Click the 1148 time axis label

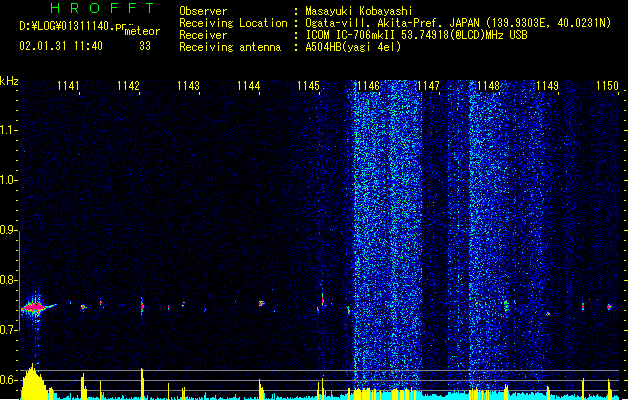tap(488, 86)
